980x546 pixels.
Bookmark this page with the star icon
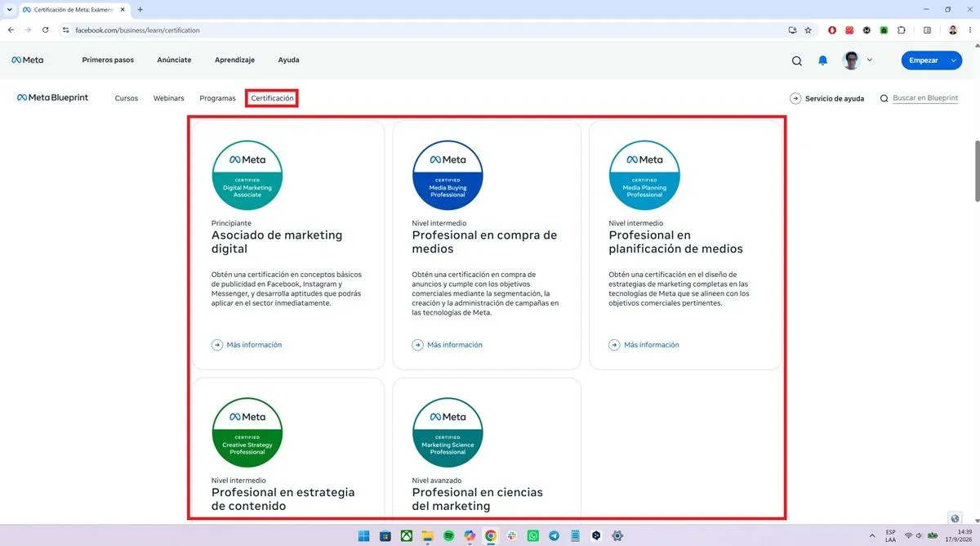pos(808,30)
